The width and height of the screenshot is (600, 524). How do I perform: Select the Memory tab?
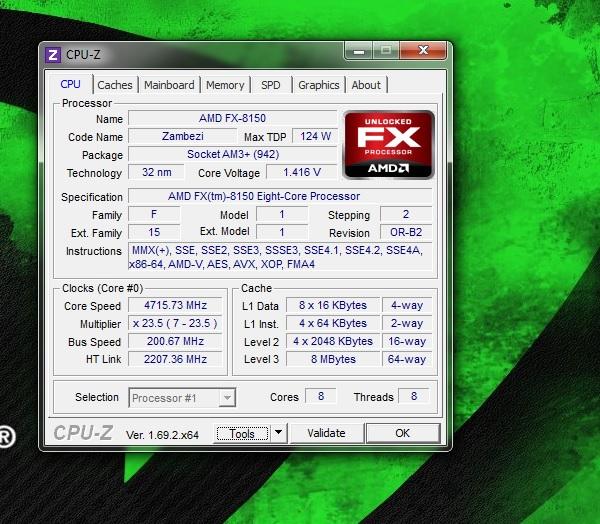pyautogui.click(x=225, y=85)
